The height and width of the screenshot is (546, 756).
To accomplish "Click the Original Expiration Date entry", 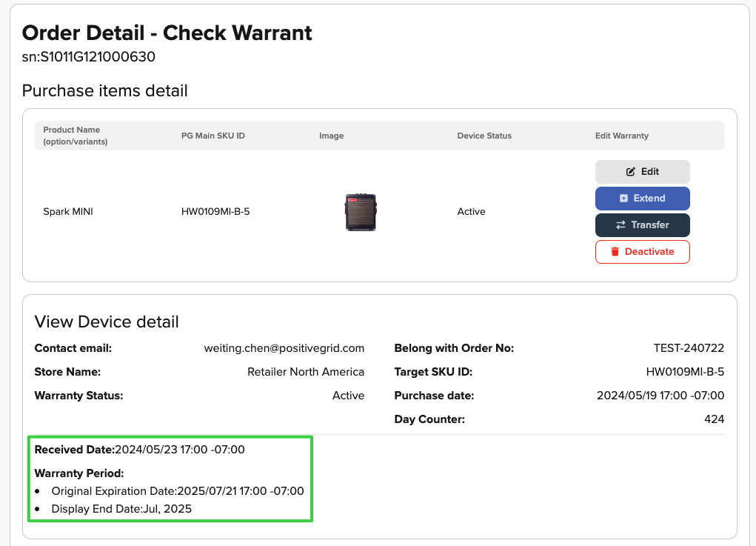I will (x=178, y=491).
